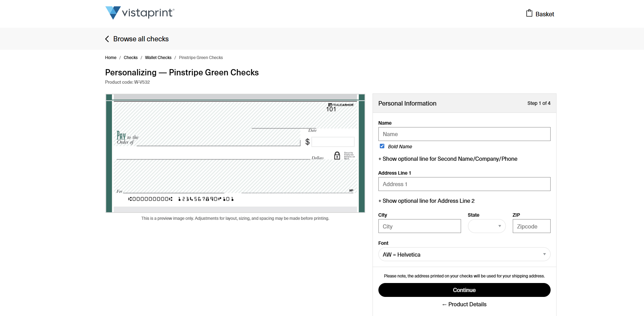Focus the Zipcode input field
Image resolution: width=644 pixels, height=316 pixels.
click(x=532, y=226)
